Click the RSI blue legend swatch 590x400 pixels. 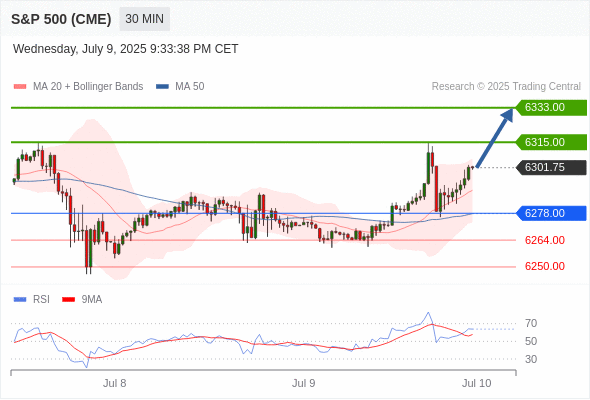coord(20,300)
